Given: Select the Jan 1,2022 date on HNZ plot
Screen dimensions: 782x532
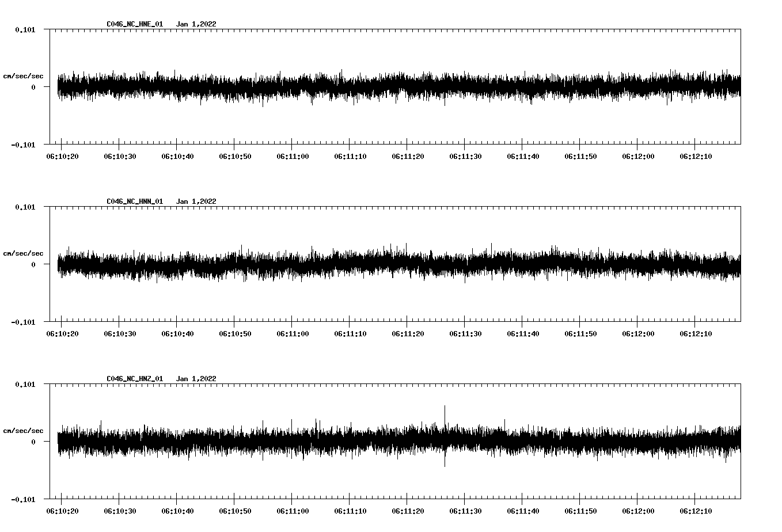Looking at the screenshot, I should point(196,379).
